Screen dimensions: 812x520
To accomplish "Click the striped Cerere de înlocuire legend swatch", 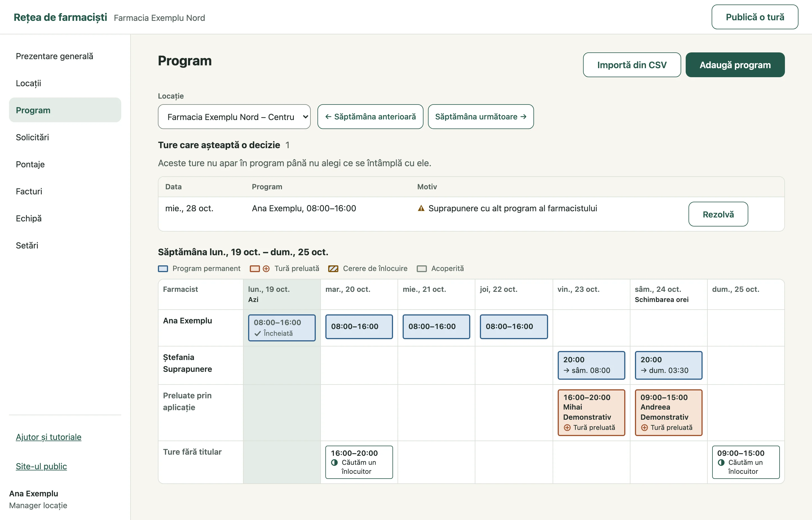I will tap(333, 269).
